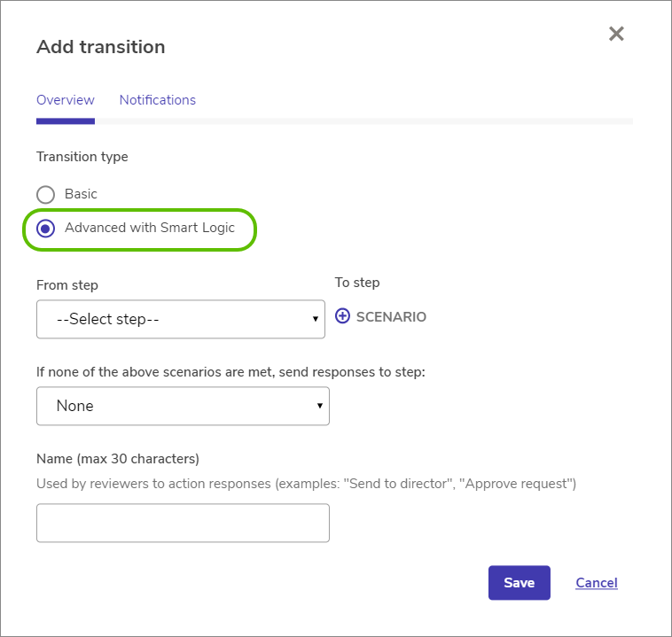The image size is (672, 637).
Task: Open the From step dropdown
Action: (x=181, y=319)
